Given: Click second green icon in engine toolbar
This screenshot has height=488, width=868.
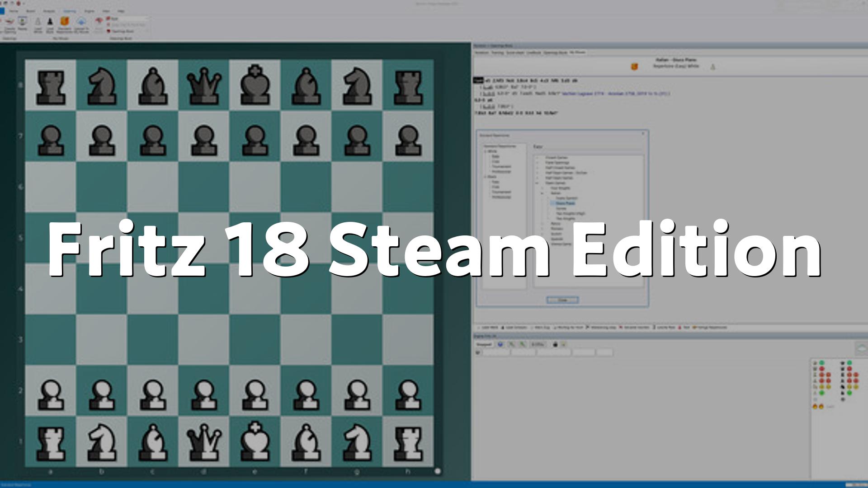Looking at the screenshot, I should [x=522, y=344].
